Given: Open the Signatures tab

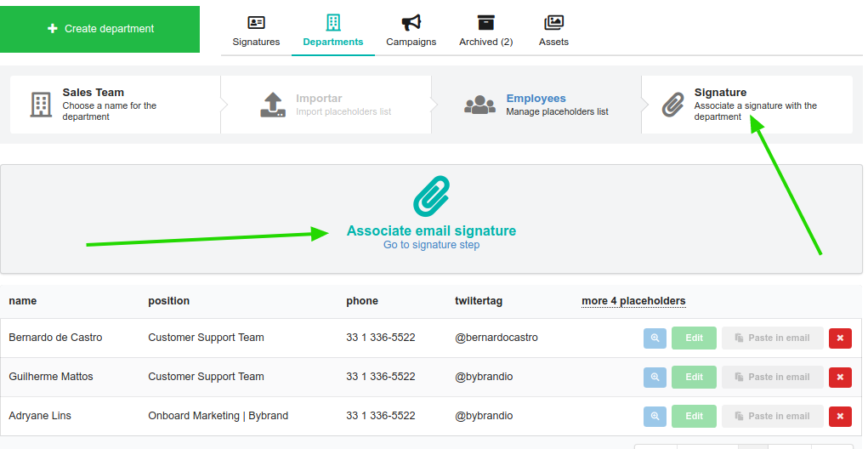Looking at the screenshot, I should point(256,31).
